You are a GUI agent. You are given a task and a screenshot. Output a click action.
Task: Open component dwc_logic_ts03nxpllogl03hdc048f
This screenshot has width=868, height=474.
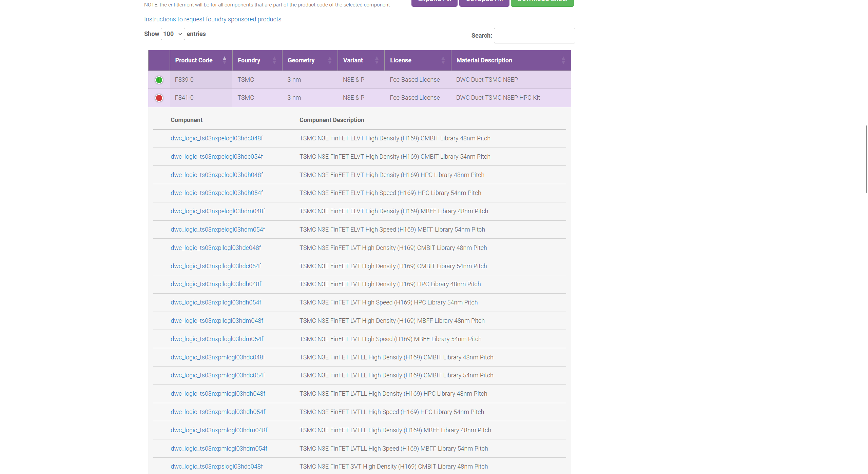(216, 248)
